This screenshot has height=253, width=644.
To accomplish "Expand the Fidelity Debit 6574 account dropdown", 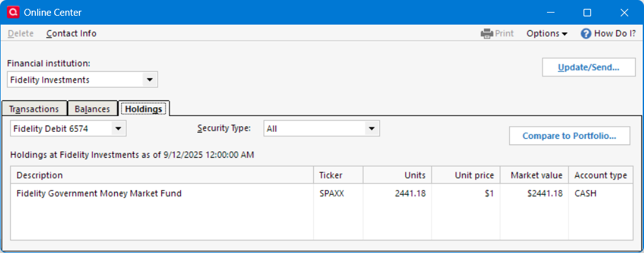I will [118, 129].
